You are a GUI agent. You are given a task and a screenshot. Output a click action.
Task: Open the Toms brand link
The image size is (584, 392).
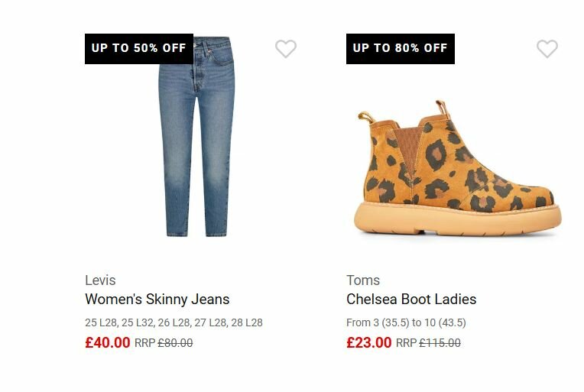pos(363,280)
